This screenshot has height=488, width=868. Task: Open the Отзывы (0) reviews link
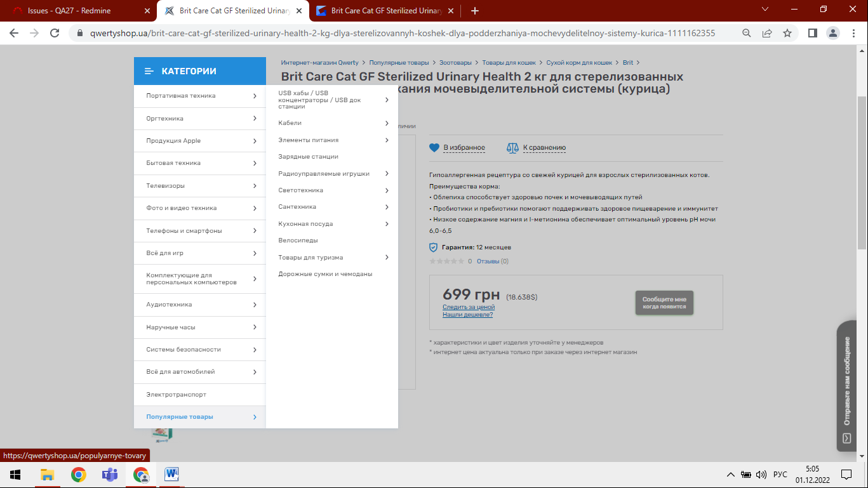click(x=493, y=261)
